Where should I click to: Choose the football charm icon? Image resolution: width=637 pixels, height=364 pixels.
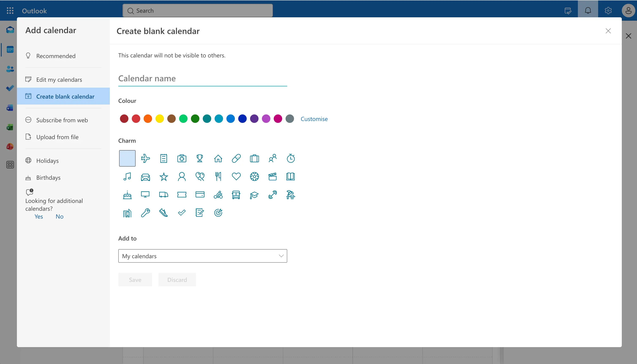click(255, 177)
